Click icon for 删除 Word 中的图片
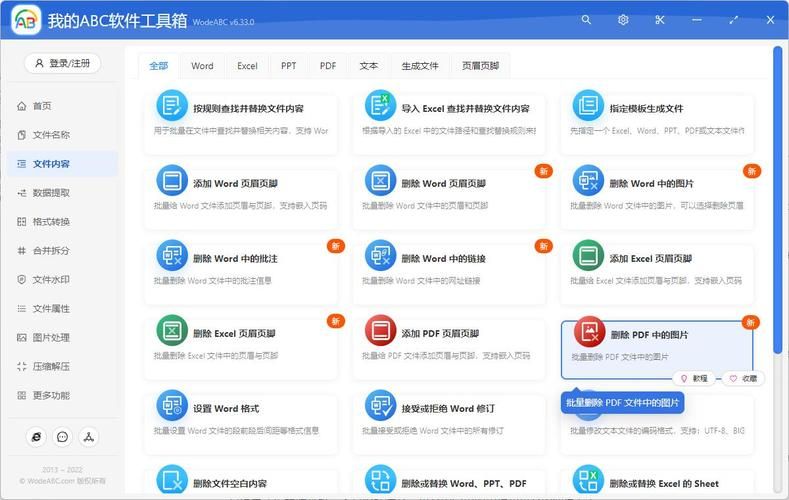 click(588, 181)
